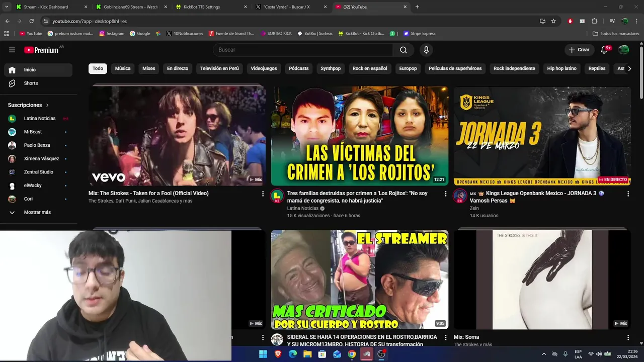644x362 pixels.
Task: Select the Mixes filter chip
Action: tap(149, 68)
